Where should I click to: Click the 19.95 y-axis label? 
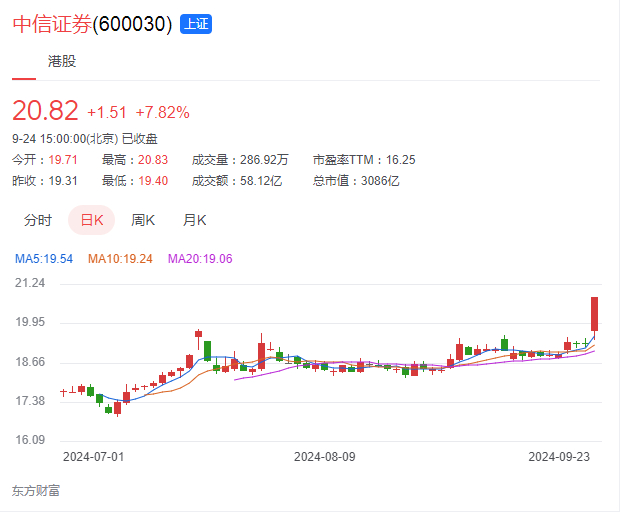click(30, 322)
